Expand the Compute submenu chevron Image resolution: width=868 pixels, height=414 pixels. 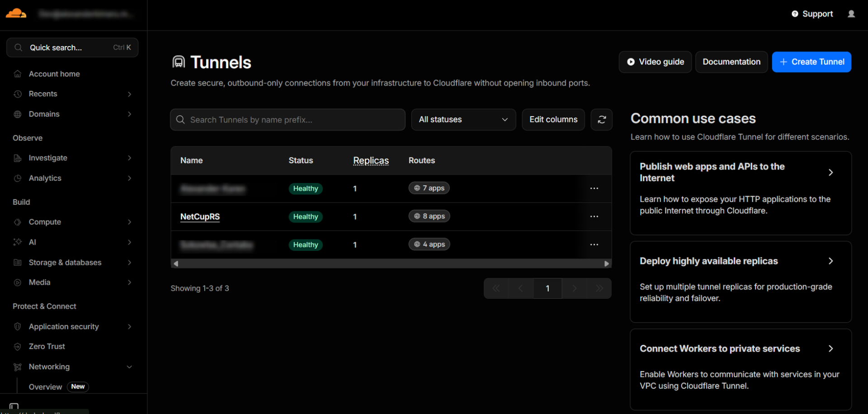click(x=129, y=222)
